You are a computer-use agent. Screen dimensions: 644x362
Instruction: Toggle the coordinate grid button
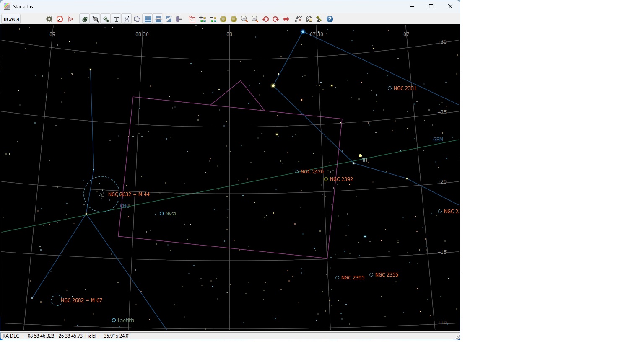[x=148, y=19]
